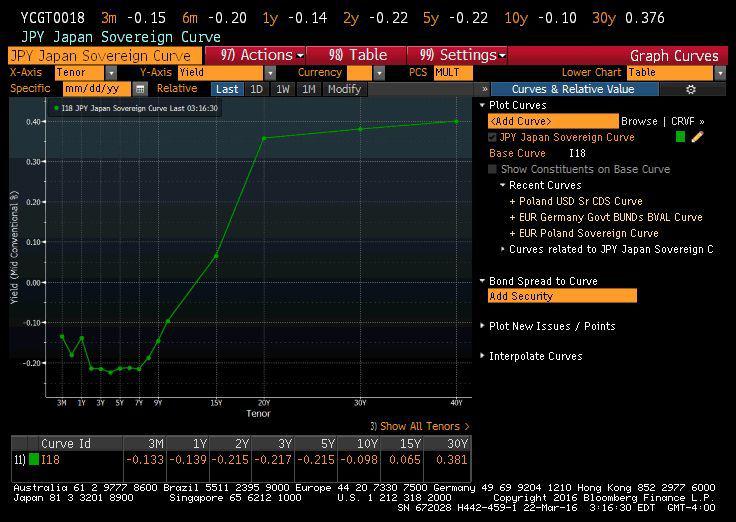Click the Curve Id column header

66,443
